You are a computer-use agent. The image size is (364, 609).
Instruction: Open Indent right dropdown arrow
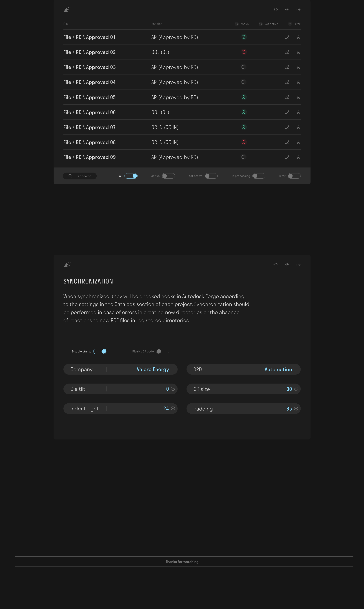(x=173, y=408)
